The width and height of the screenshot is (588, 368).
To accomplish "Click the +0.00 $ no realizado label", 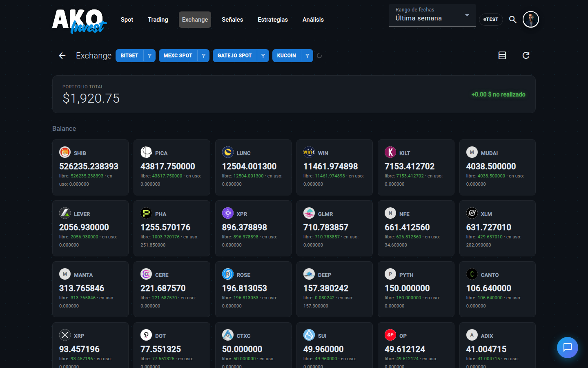I will (x=498, y=94).
